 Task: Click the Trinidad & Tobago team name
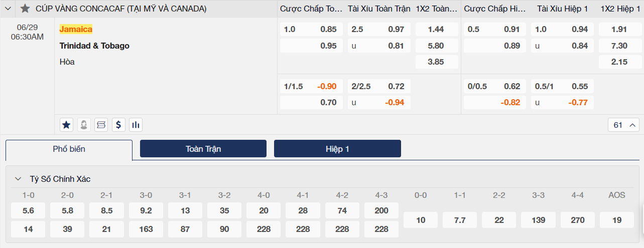pos(94,46)
